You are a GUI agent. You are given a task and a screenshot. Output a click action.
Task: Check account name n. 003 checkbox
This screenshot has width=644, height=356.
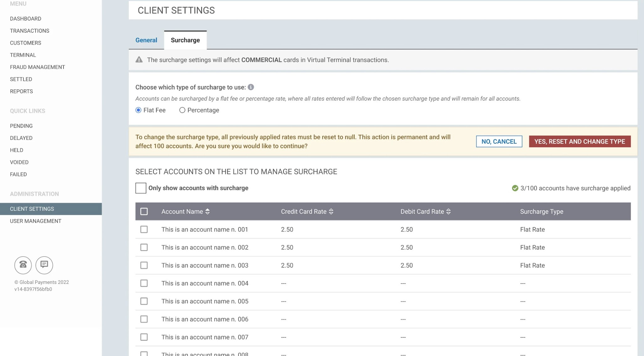pos(144,265)
